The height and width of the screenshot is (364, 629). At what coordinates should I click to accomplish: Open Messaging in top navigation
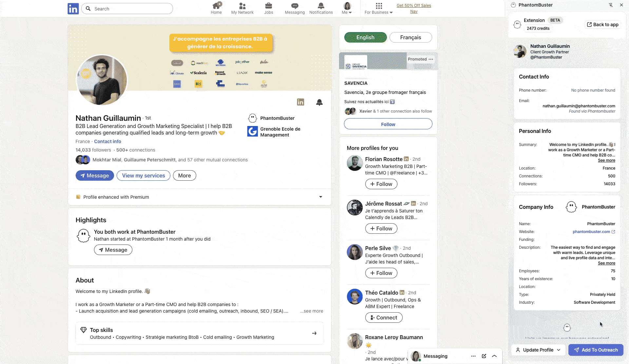tap(295, 9)
